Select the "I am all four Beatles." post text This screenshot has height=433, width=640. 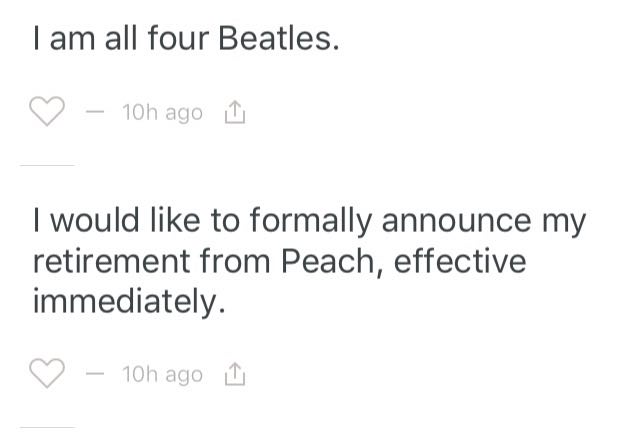[x=187, y=42]
